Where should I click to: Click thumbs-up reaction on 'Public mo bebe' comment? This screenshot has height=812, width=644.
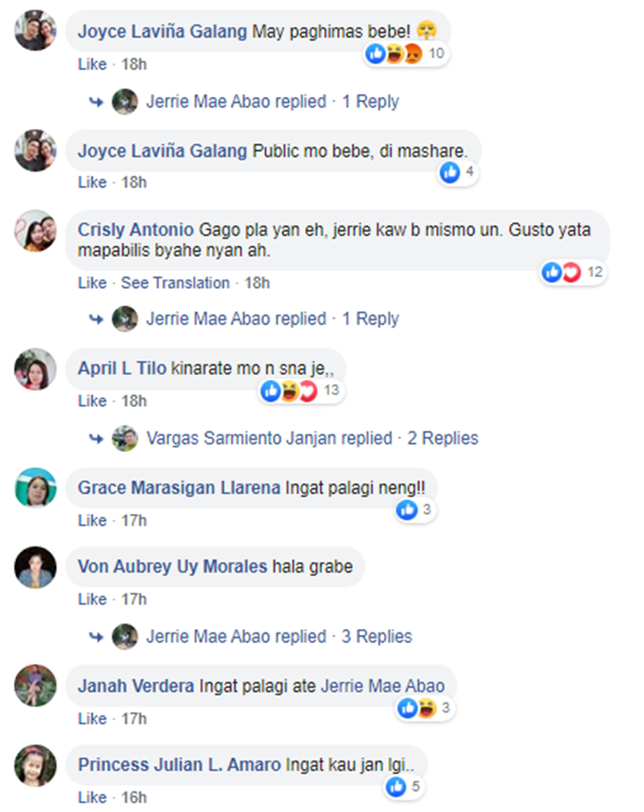449,173
